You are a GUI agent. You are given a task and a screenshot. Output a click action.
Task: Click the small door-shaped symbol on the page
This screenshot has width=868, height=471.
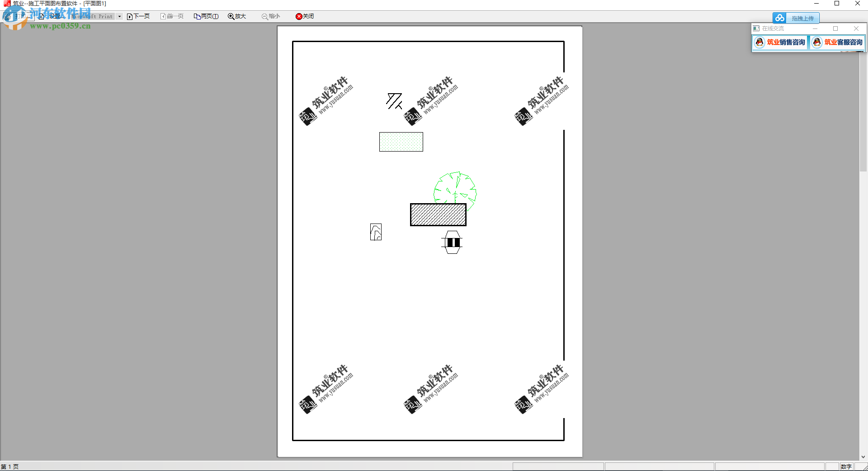tap(376, 232)
